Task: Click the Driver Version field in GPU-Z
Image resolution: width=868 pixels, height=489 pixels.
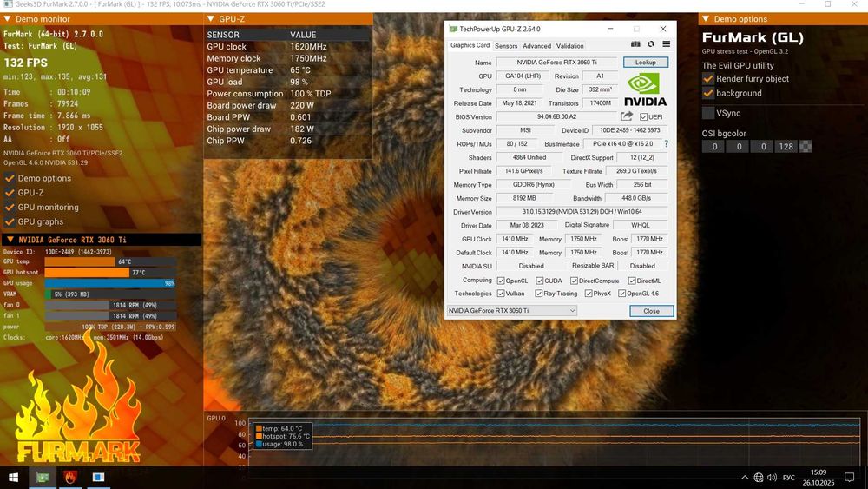Action: pyautogui.click(x=582, y=212)
